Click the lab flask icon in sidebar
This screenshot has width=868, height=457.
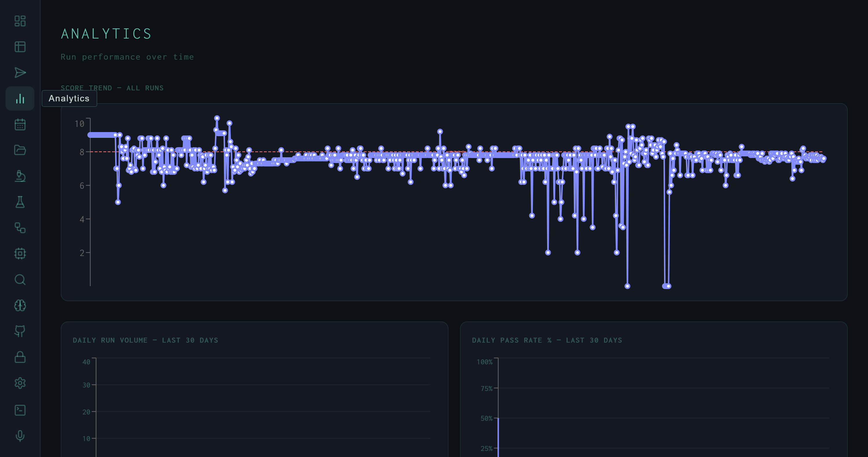click(x=20, y=202)
